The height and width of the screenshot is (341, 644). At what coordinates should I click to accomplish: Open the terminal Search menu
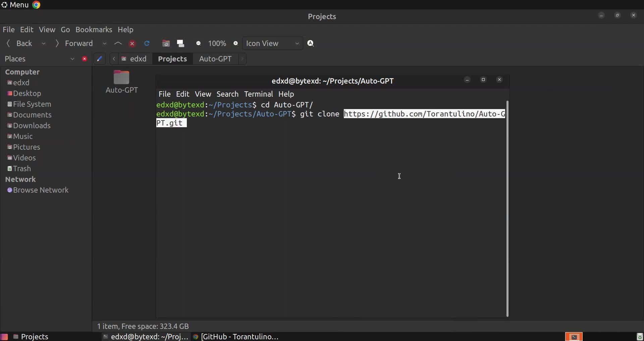pos(227,94)
